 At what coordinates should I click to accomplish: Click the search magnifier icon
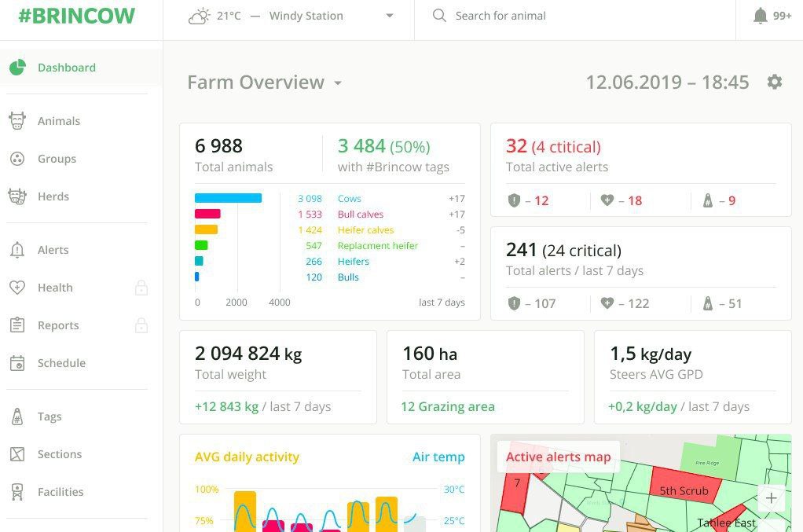tap(439, 16)
